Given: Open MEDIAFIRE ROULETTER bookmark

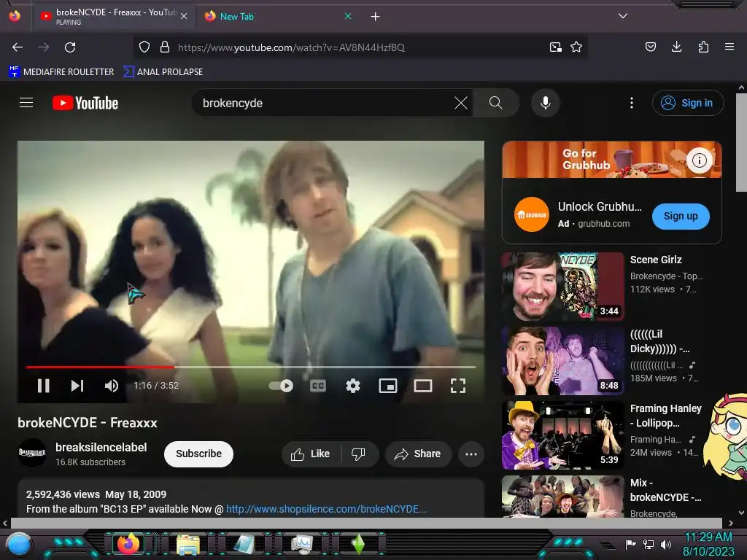Looking at the screenshot, I should pos(61,72).
